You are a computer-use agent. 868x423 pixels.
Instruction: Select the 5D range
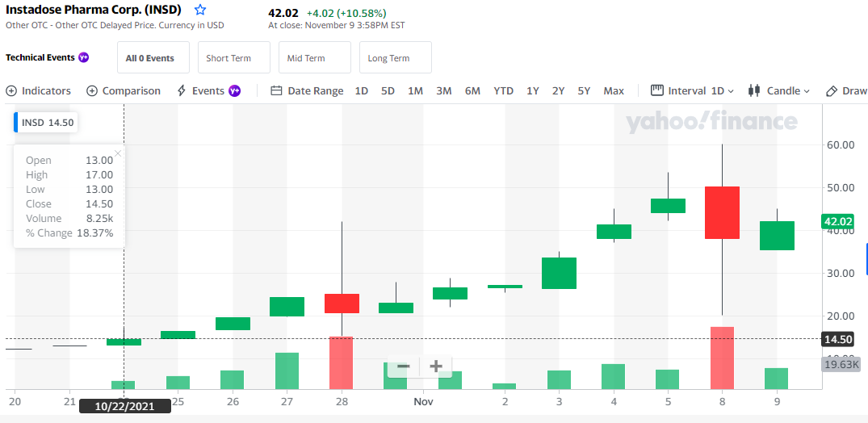[388, 90]
